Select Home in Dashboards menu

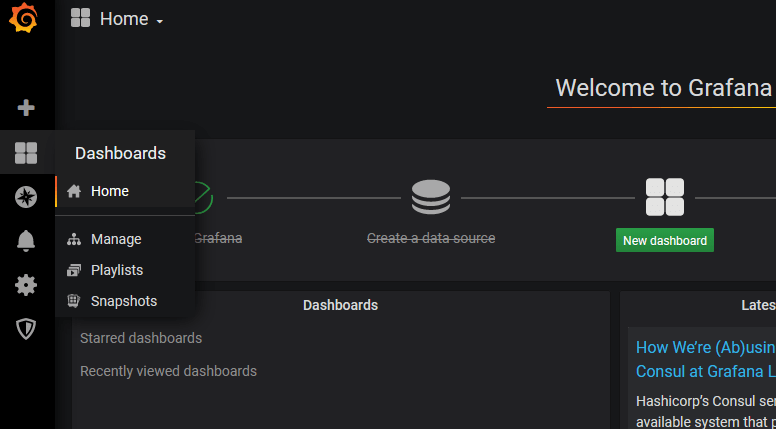click(x=109, y=191)
